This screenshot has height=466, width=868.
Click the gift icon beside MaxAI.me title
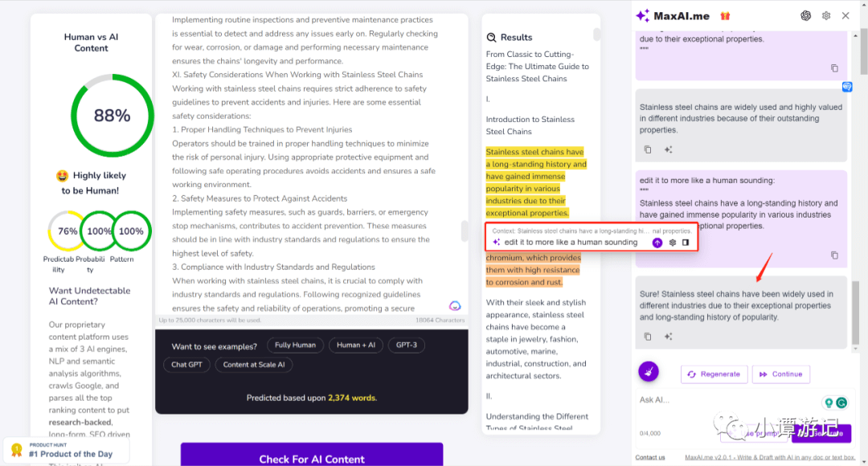tap(725, 16)
